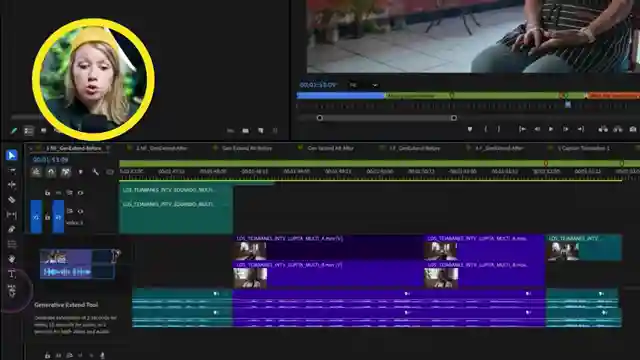Switch to the Caption Translation 1 tab
640x360 pixels.
click(584, 148)
